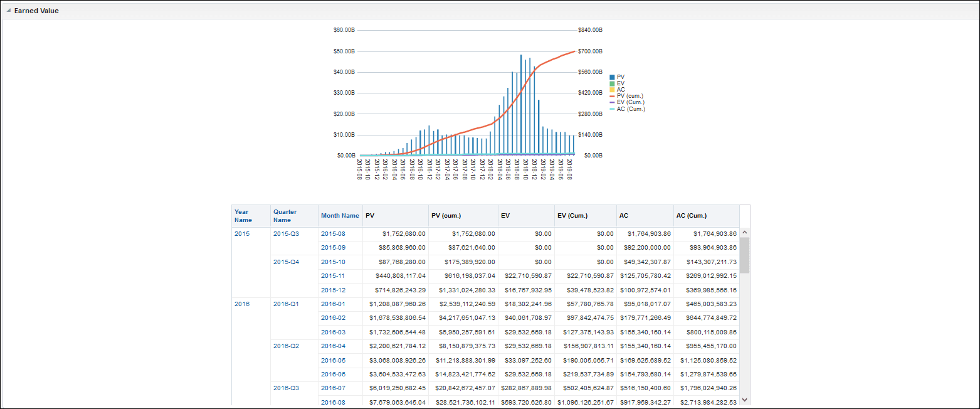This screenshot has height=409, width=980.
Task: Click the AC legend color marker
Action: tap(612, 89)
